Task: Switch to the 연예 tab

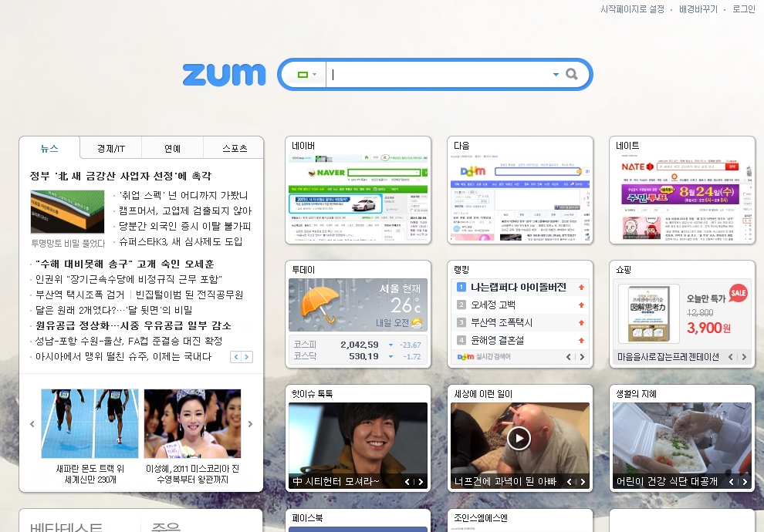Action: [173, 149]
